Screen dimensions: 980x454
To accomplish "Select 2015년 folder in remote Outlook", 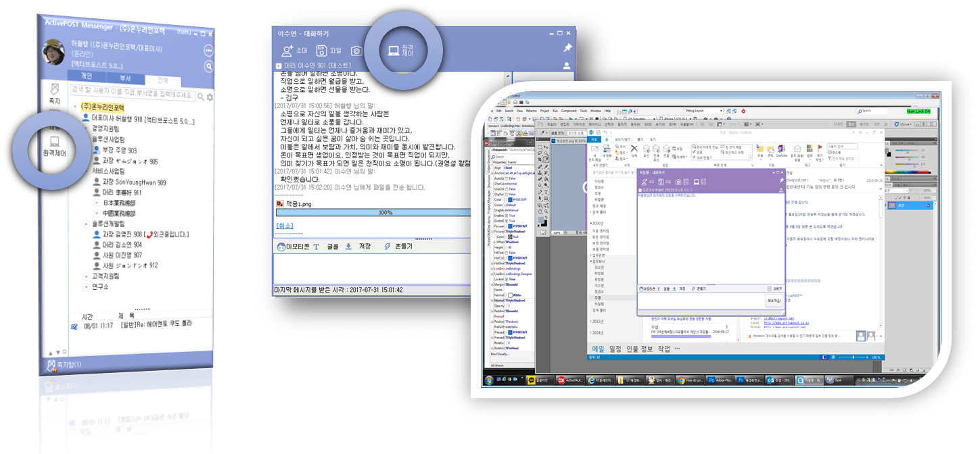I will [x=599, y=321].
